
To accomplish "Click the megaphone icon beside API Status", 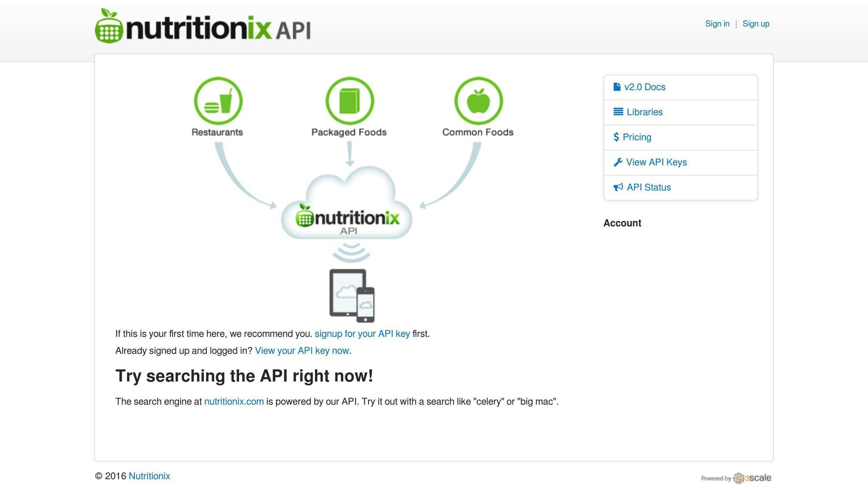I will (x=618, y=187).
